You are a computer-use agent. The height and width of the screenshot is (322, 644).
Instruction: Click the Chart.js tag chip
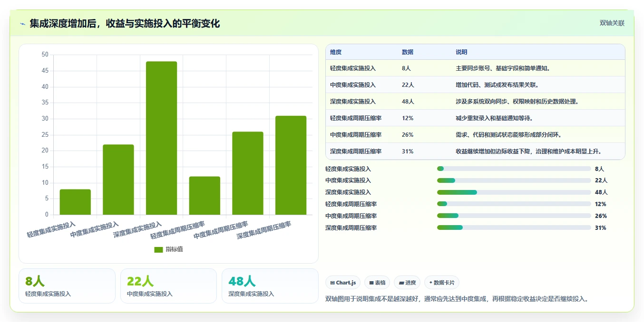(x=343, y=283)
